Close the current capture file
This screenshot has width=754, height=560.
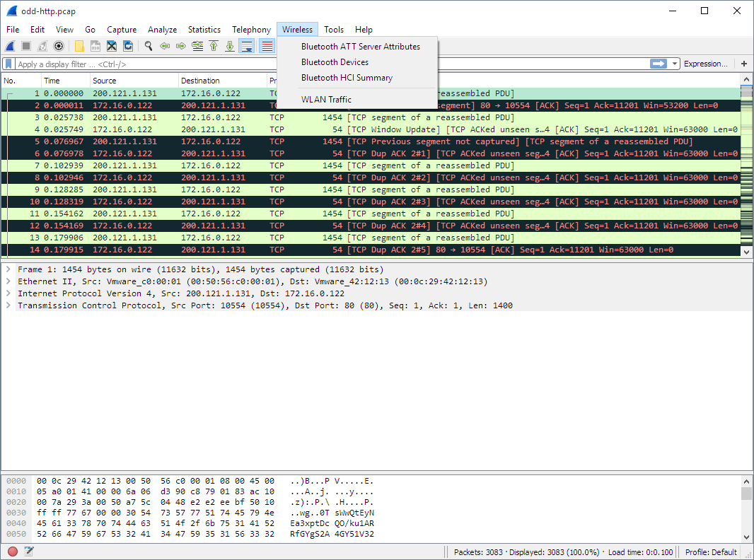coord(112,46)
